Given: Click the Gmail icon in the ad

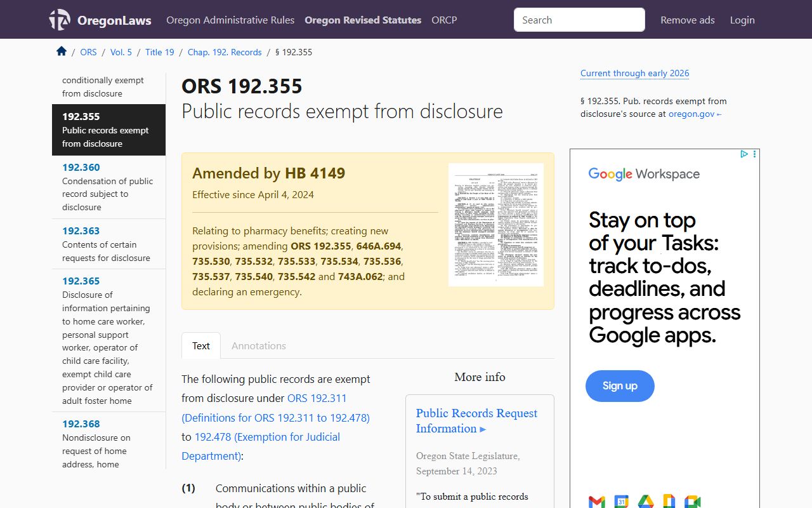Looking at the screenshot, I should 597,502.
